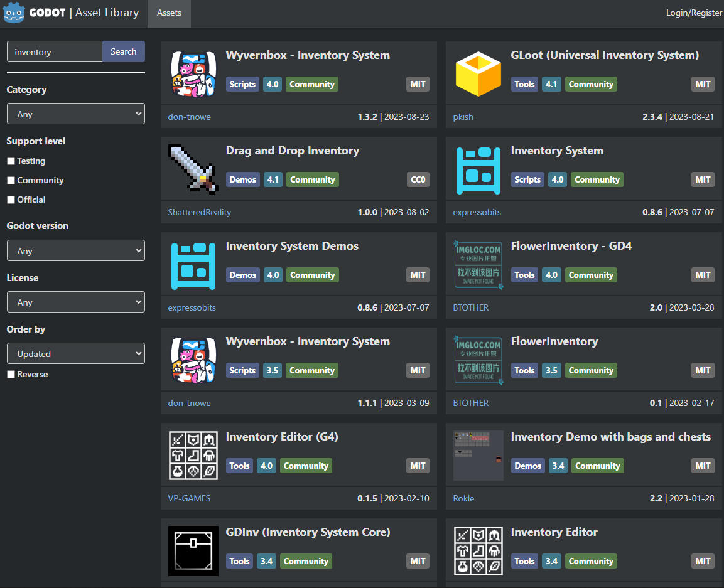This screenshot has height=588, width=724.
Task: Click the '2.0 | 2023-03-28' version text
Action: pyautogui.click(x=682, y=308)
